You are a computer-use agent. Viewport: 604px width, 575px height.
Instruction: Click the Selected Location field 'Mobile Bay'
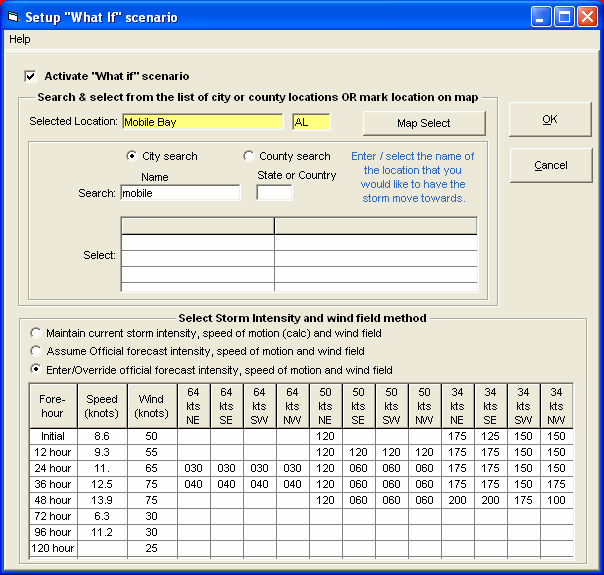pos(202,122)
